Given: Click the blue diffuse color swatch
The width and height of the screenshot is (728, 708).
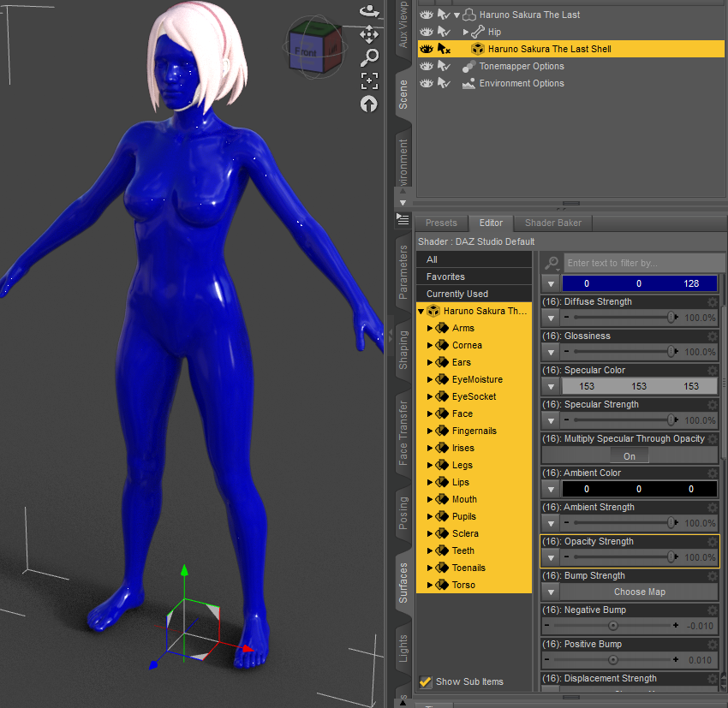Looking at the screenshot, I should (x=639, y=283).
